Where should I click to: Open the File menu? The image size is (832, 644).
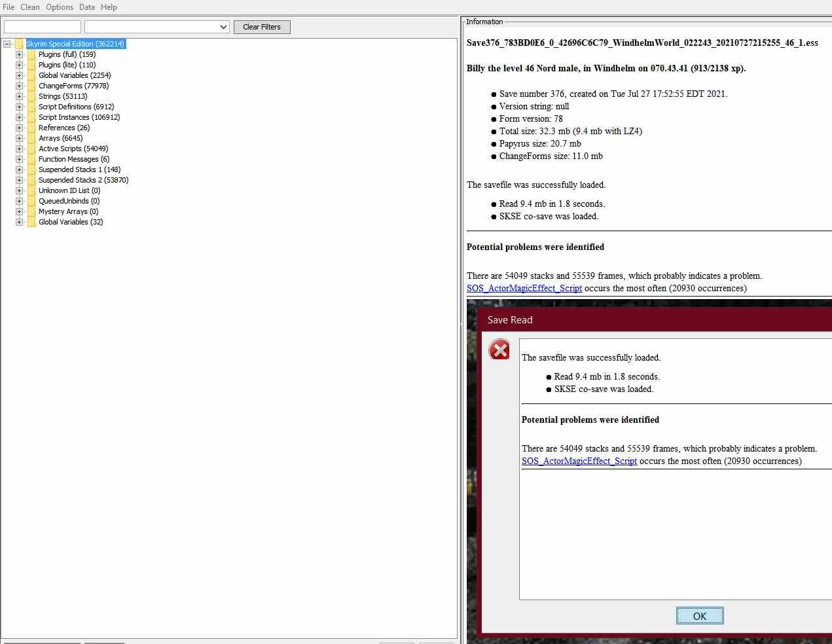9,7
